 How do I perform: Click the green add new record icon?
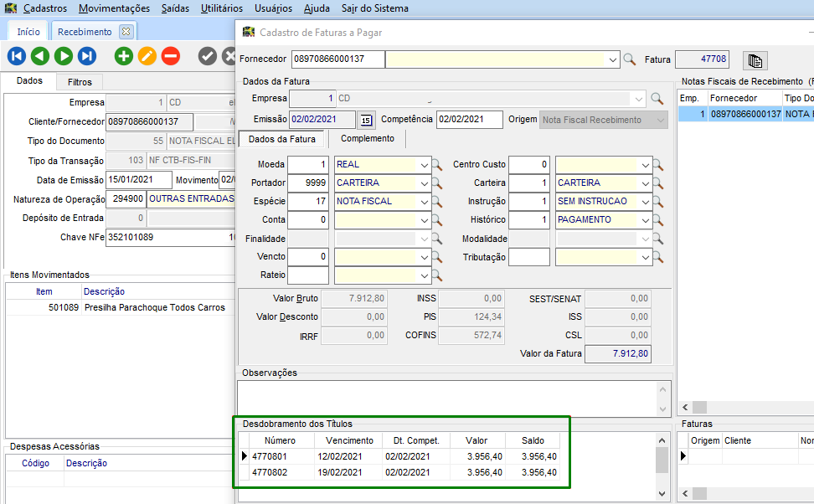click(x=124, y=56)
